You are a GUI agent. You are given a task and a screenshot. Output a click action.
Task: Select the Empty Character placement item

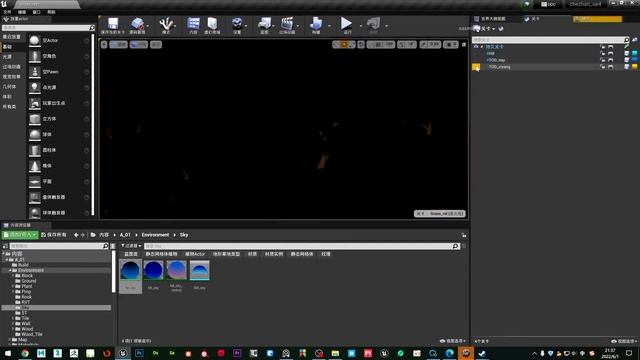pyautogui.click(x=59, y=56)
